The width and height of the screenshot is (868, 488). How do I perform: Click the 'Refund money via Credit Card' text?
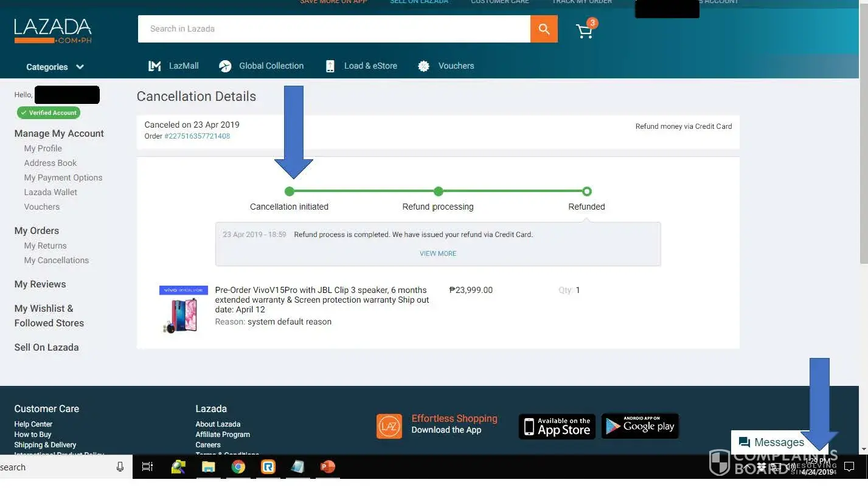pos(684,126)
